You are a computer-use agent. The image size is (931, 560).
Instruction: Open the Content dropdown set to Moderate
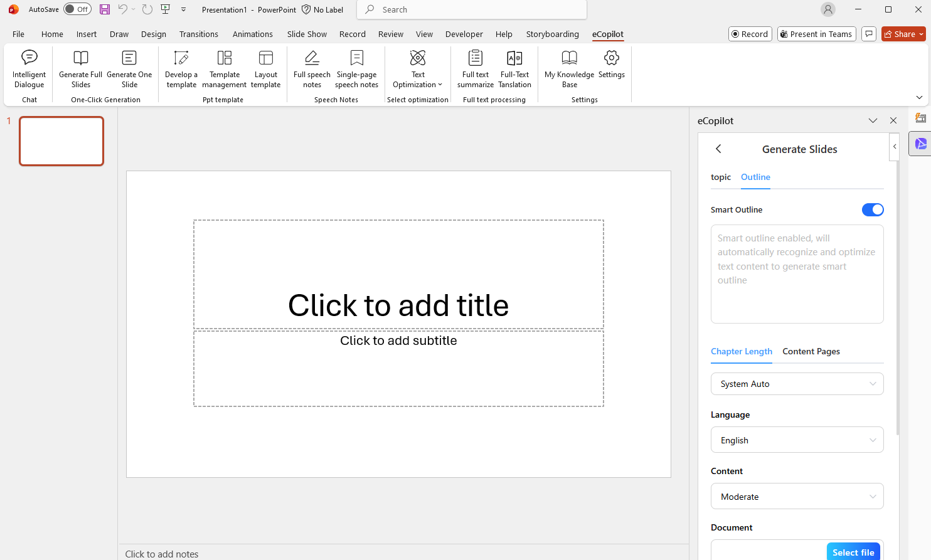pos(797,496)
